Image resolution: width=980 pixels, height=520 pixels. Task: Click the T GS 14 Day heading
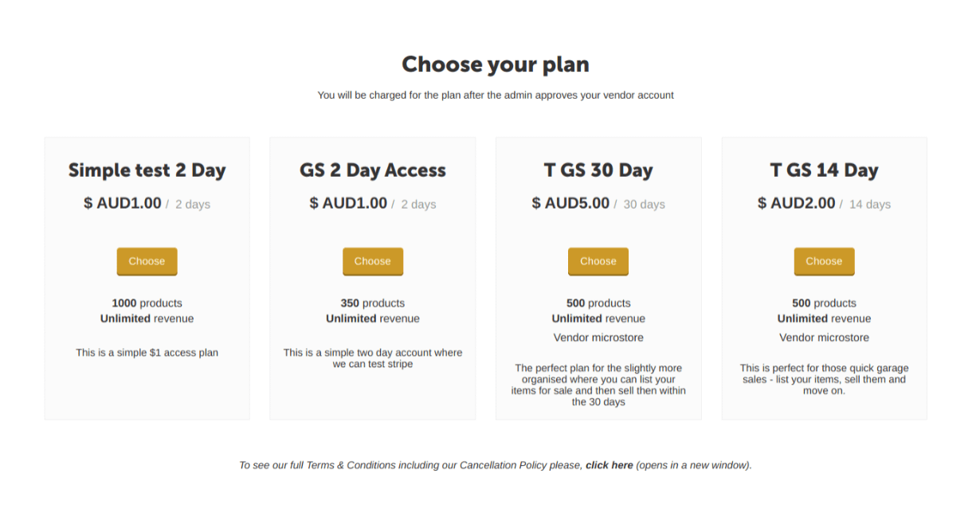tap(824, 170)
